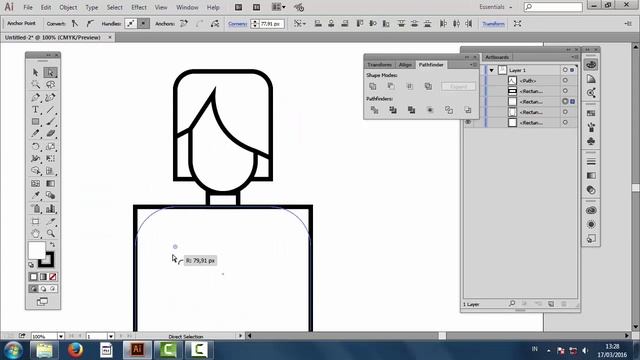Viewport: 640px width, 360px height.
Task: Click Divide pathfinder icon
Action: pos(374,110)
